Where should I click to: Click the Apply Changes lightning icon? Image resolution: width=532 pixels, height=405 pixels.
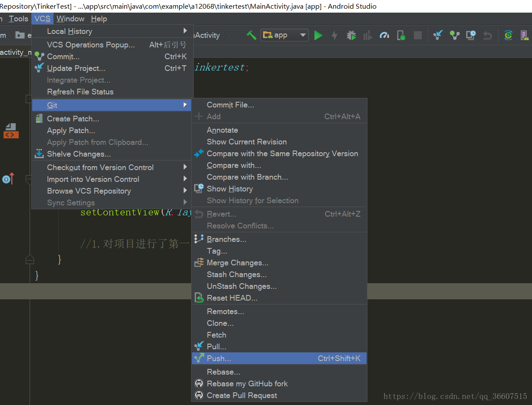[334, 35]
